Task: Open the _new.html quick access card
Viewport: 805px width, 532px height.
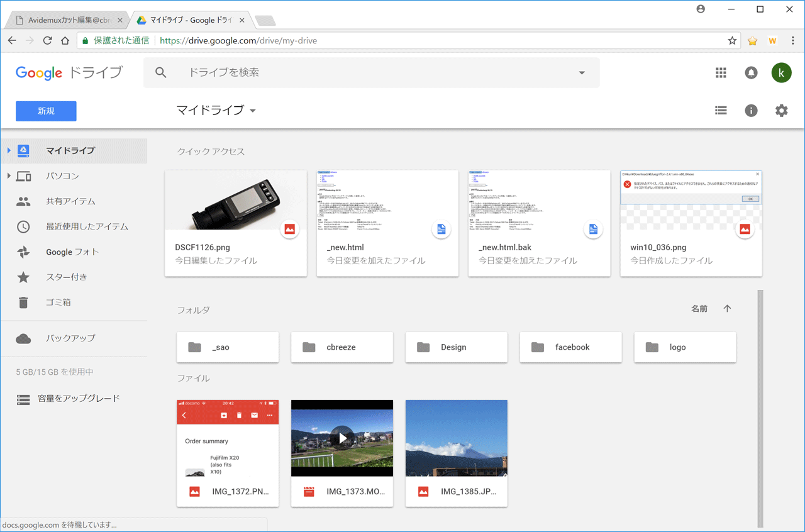Action: [387, 223]
